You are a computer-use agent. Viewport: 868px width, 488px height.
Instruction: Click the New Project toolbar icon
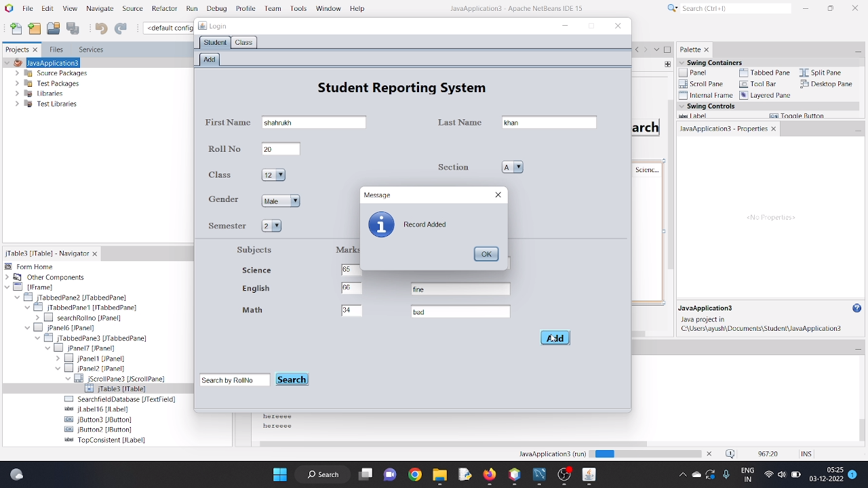pyautogui.click(x=33, y=28)
